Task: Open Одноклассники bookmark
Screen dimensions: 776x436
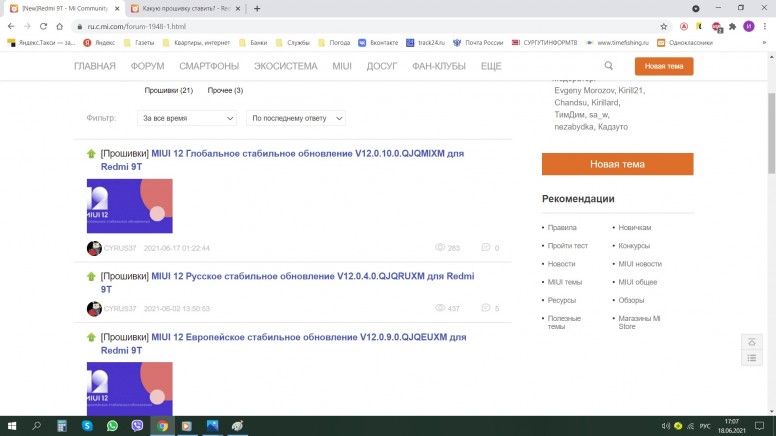Action: click(x=685, y=43)
